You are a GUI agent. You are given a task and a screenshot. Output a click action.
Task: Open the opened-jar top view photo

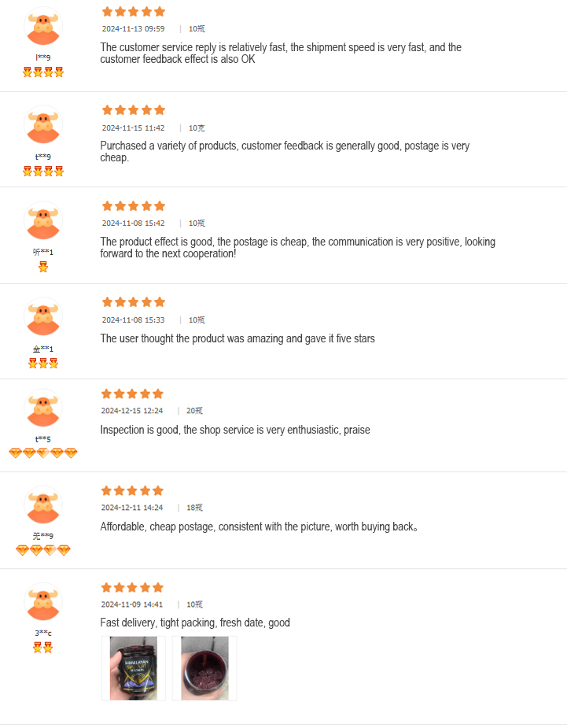pos(204,668)
